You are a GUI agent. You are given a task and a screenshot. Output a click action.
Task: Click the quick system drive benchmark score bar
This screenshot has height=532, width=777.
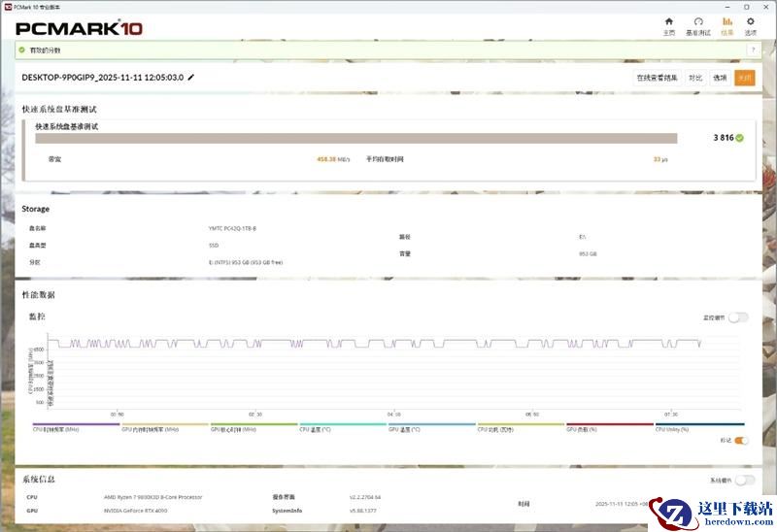click(355, 138)
